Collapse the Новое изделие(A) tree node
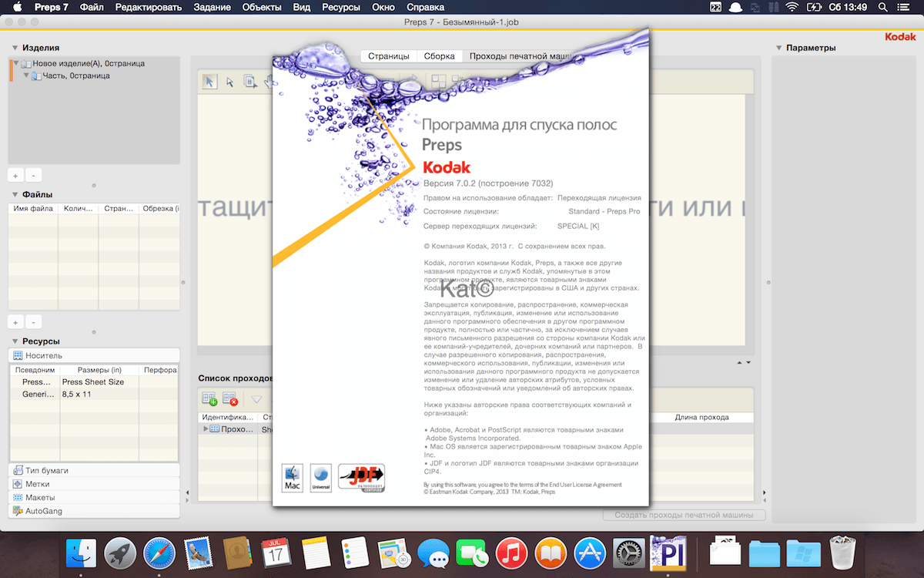Screen dimensions: 924x578 [x=16, y=63]
